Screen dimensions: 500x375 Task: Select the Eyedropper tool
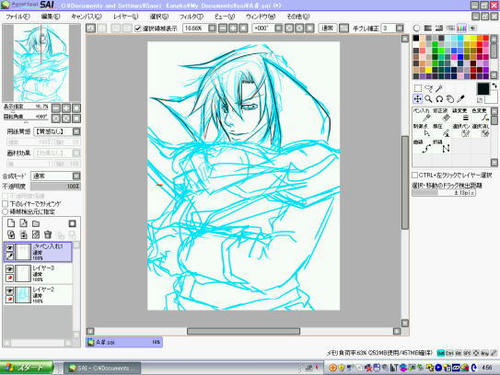pos(461,99)
